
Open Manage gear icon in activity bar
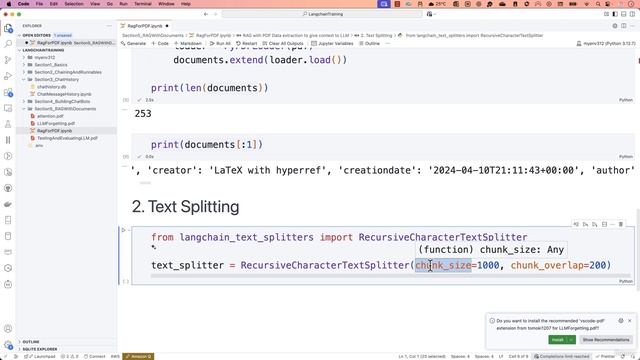click(8, 345)
